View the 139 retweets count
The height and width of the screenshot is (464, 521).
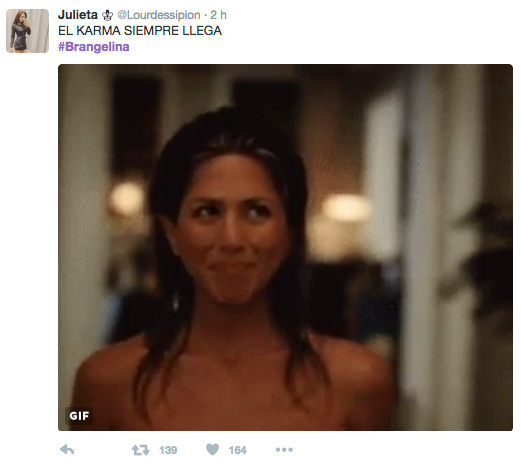click(168, 450)
